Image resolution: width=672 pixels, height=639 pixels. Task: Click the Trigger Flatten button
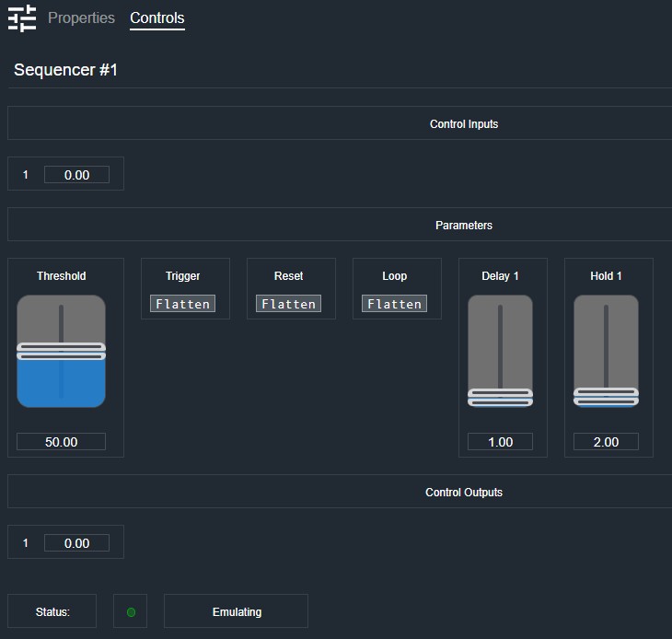[182, 304]
